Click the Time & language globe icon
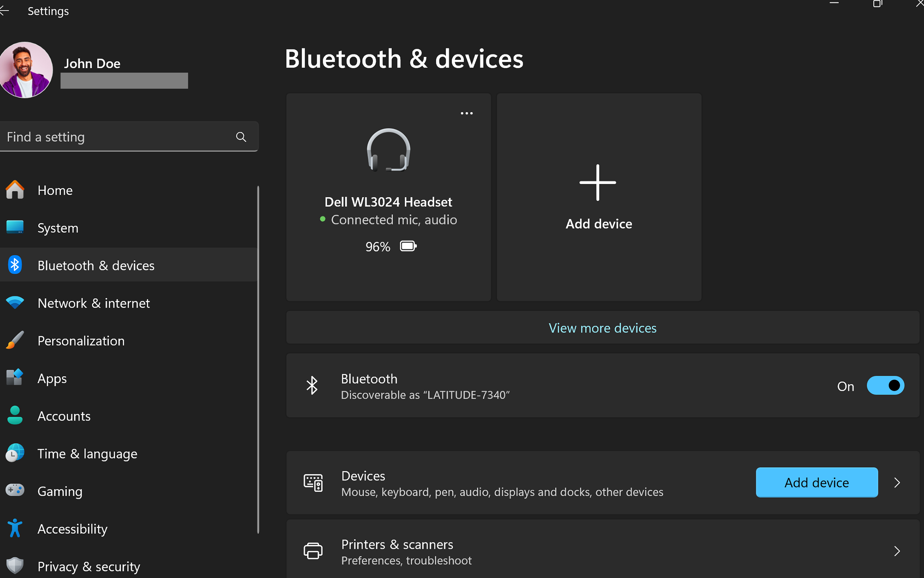924x578 pixels. (15, 453)
